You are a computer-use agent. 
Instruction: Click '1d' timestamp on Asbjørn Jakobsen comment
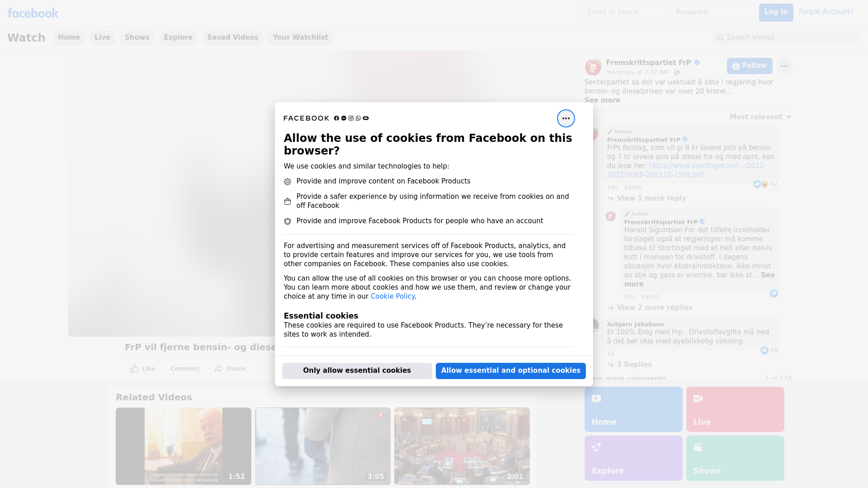[610, 354]
